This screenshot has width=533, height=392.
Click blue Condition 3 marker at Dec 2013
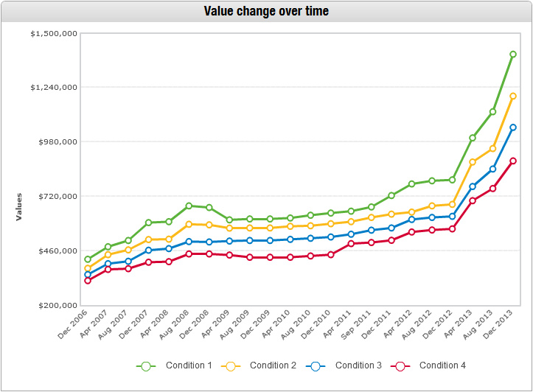tap(512, 127)
